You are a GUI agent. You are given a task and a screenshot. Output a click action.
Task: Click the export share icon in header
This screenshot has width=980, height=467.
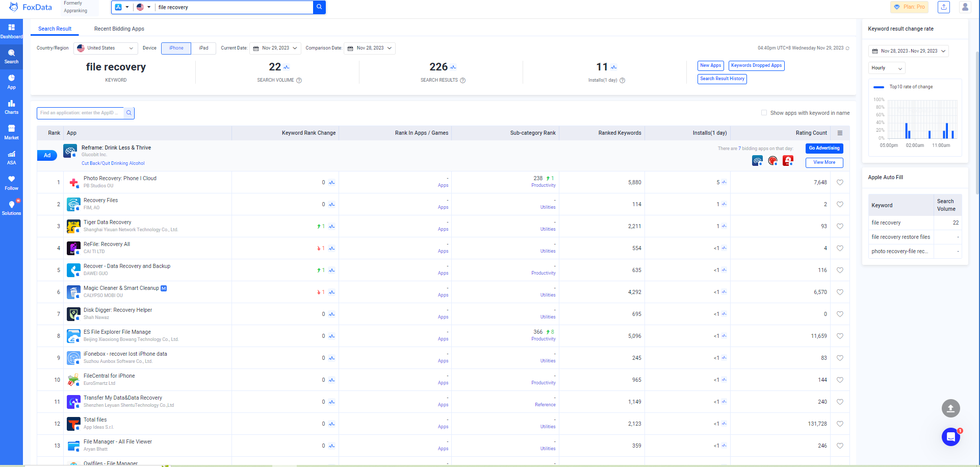coord(944,7)
